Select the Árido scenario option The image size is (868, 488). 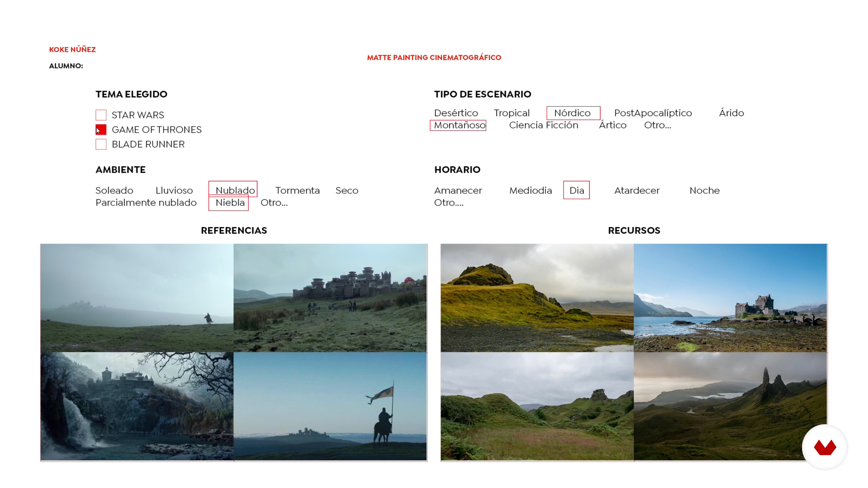[x=731, y=113]
